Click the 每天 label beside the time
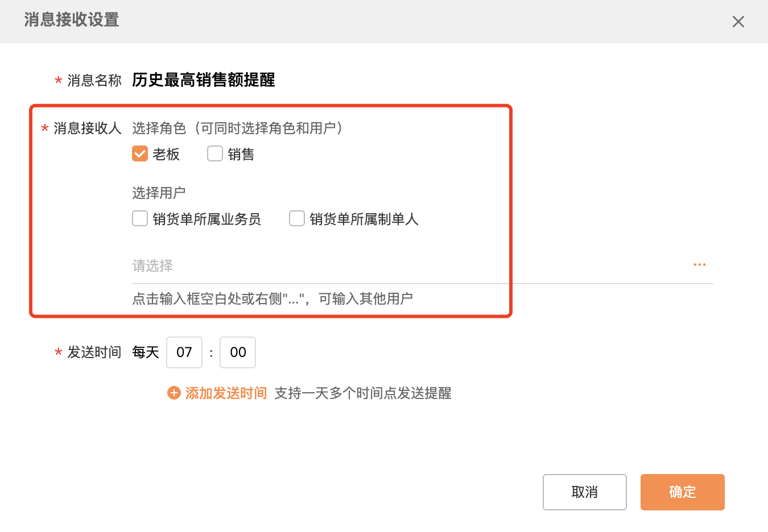 [145, 352]
